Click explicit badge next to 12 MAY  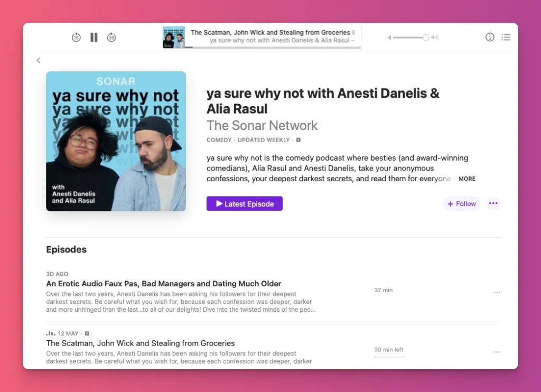click(87, 333)
